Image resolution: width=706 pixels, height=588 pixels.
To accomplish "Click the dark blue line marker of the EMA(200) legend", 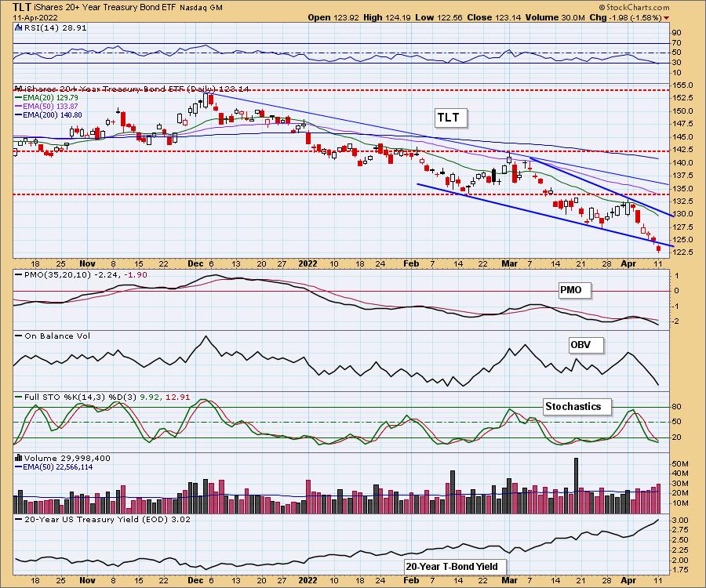I will 18,114.
